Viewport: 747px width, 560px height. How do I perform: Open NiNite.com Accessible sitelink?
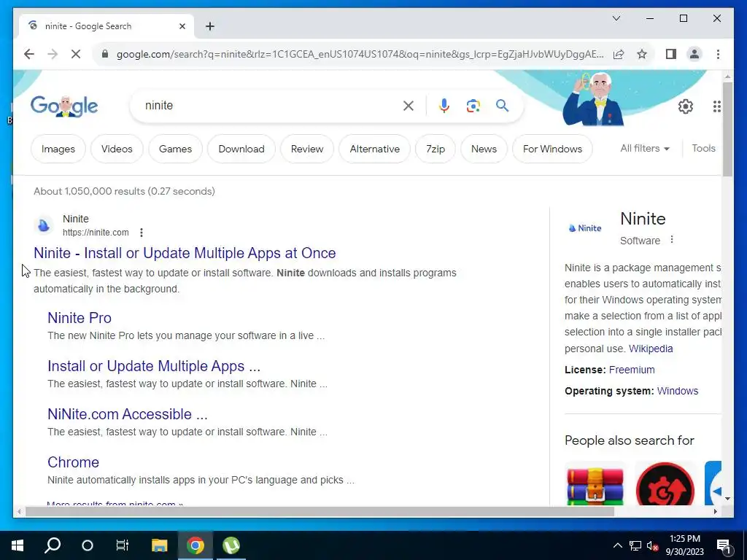pyautogui.click(x=127, y=414)
